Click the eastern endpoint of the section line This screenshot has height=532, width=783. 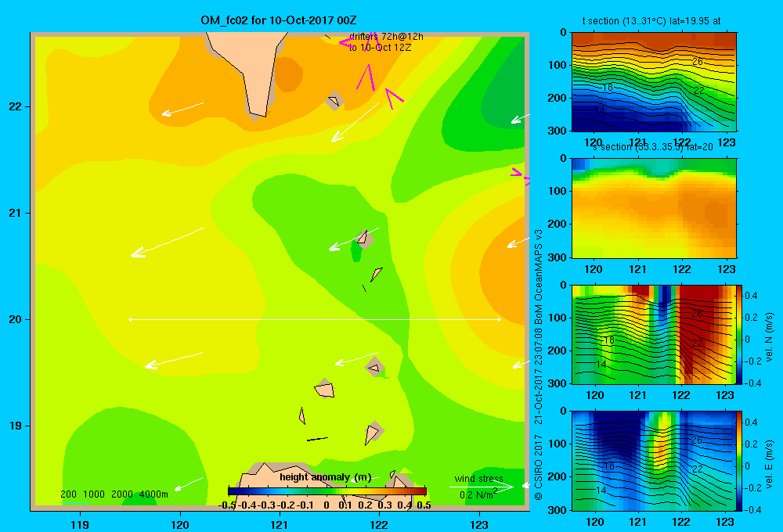point(499,319)
